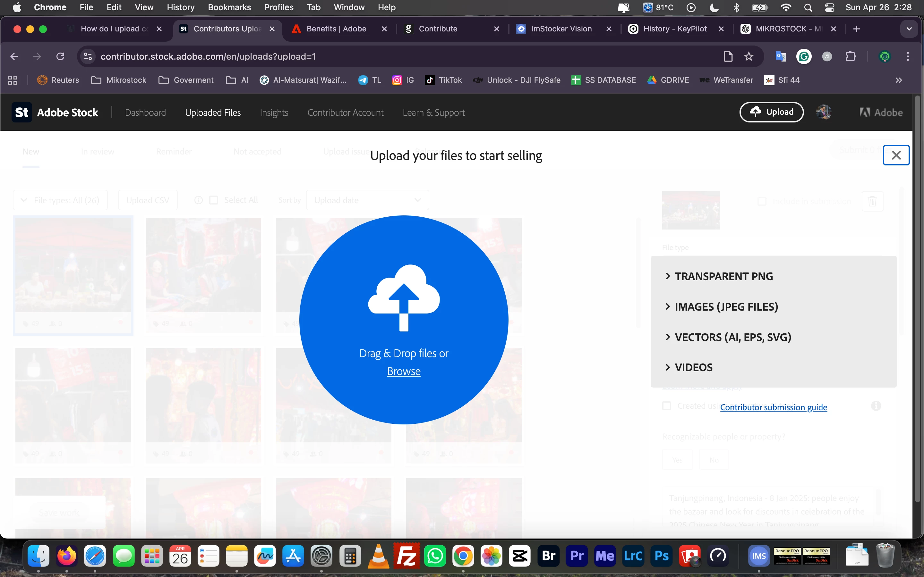
Task: Enable the Created using generative AI checkbox
Action: pyautogui.click(x=667, y=406)
